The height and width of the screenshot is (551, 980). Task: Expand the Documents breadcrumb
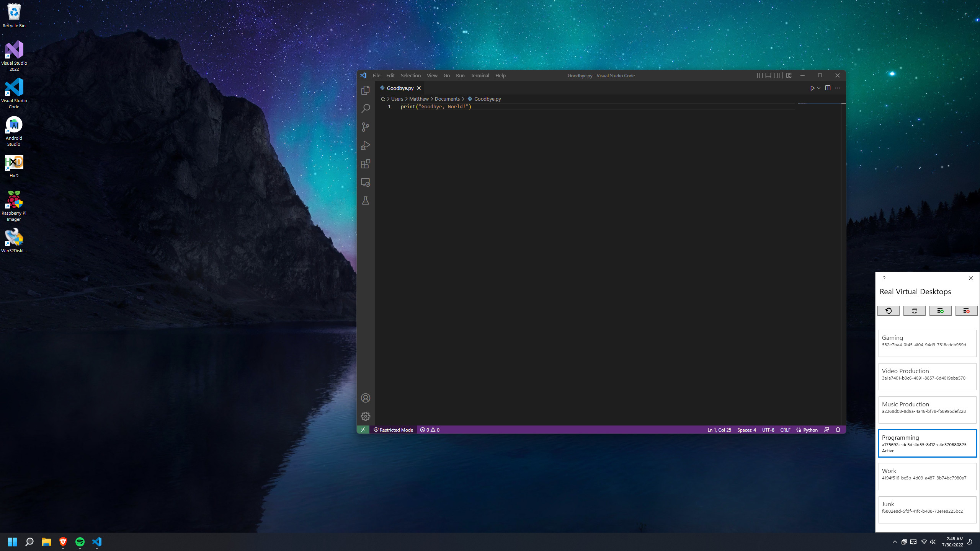(x=447, y=99)
